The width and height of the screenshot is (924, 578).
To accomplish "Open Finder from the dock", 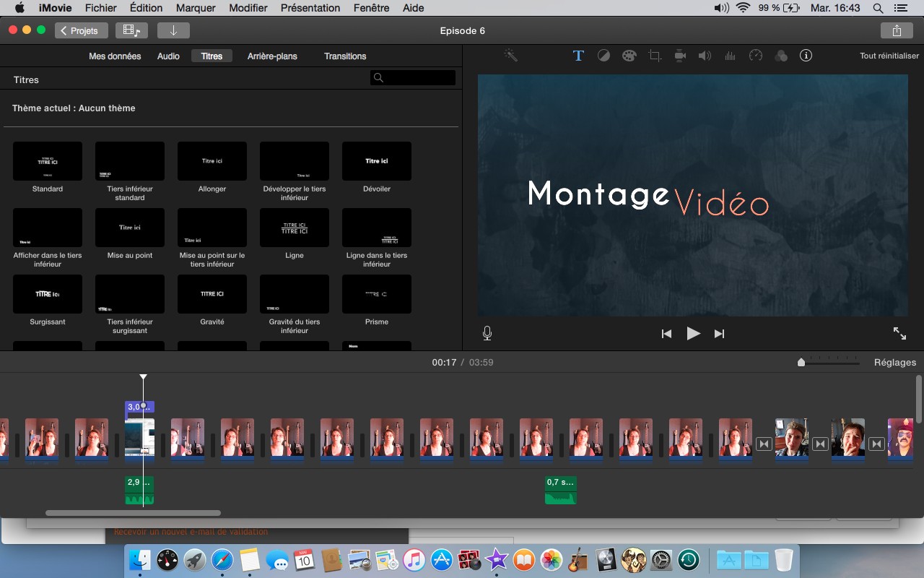I will click(140, 559).
